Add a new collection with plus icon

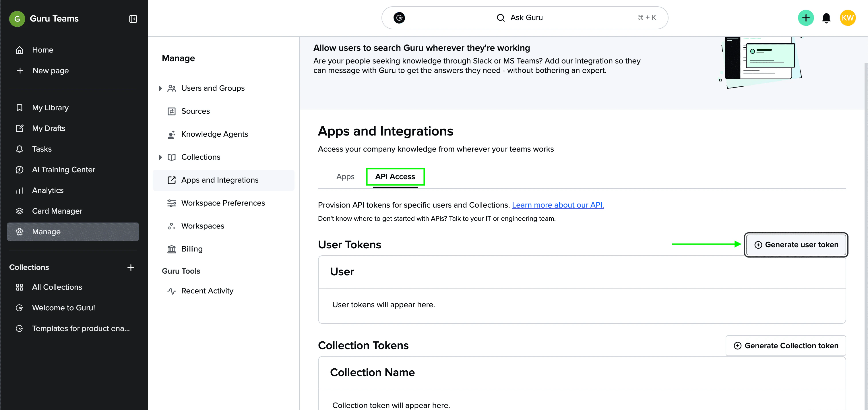131,267
